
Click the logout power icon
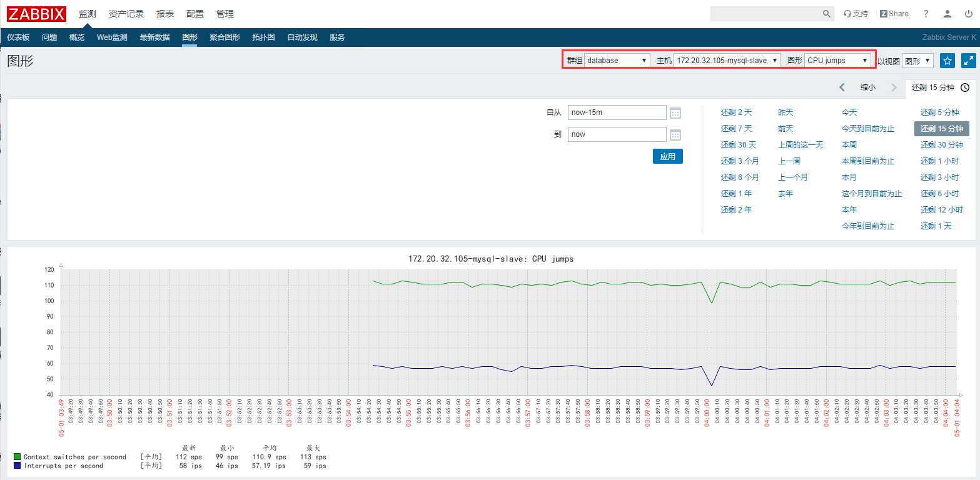[968, 14]
